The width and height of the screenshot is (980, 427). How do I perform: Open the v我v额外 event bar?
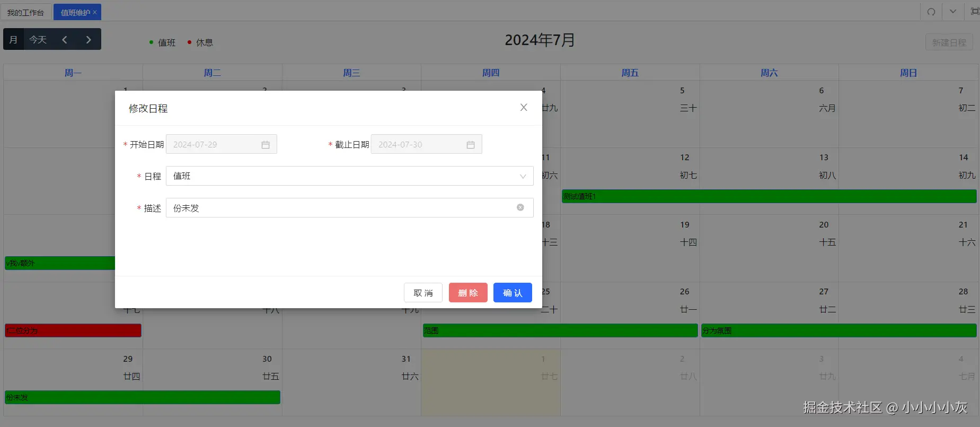60,263
